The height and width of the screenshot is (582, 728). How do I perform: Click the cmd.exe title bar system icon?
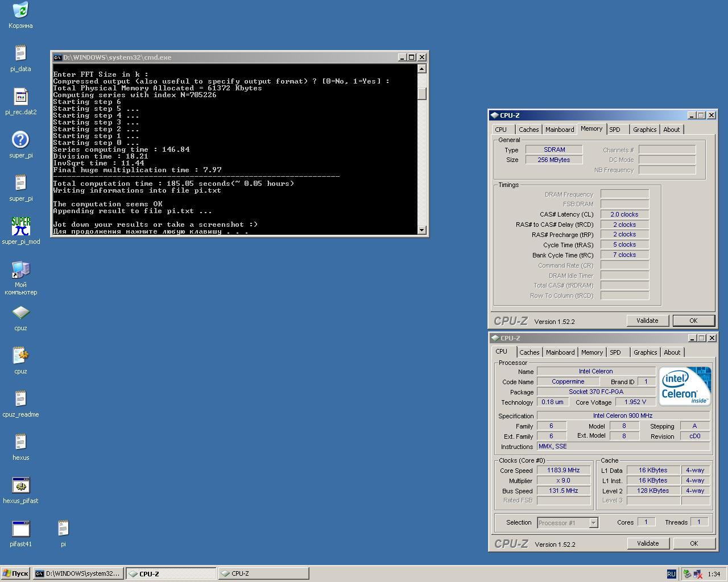pyautogui.click(x=57, y=57)
